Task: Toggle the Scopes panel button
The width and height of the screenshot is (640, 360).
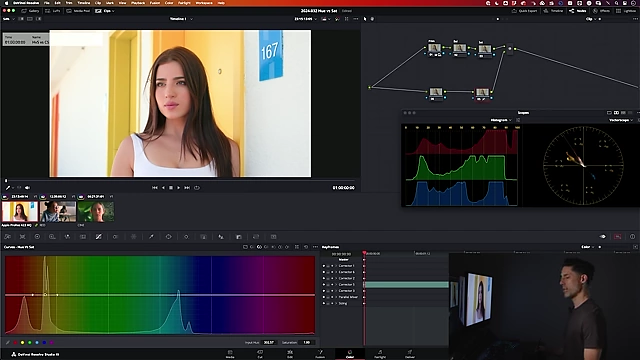Action: click(618, 237)
